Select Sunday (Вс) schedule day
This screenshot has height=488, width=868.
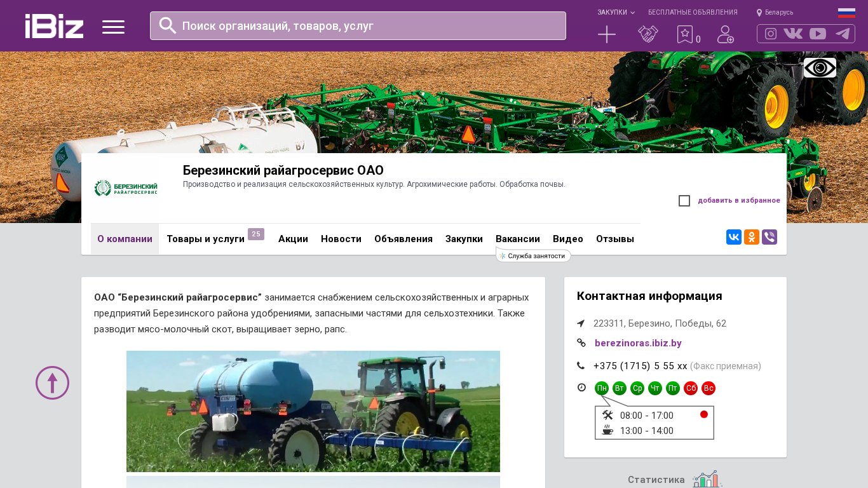tap(709, 388)
